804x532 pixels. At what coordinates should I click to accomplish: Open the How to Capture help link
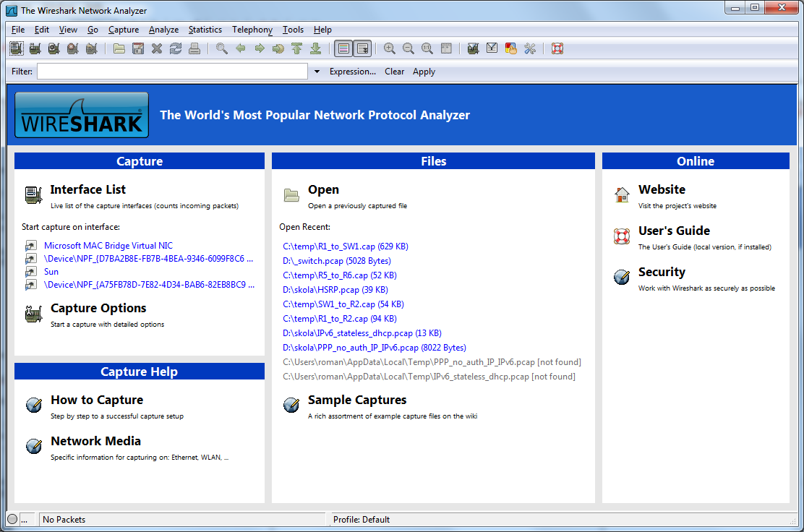[97, 400]
